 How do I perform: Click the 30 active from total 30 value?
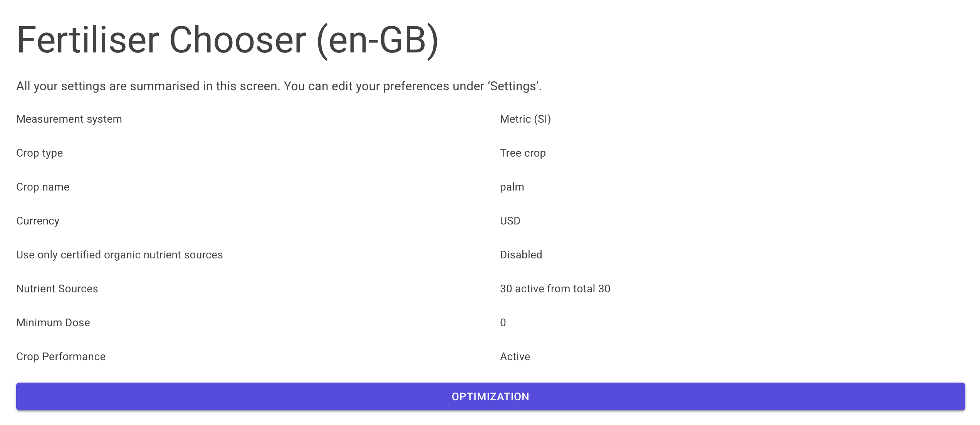(555, 289)
